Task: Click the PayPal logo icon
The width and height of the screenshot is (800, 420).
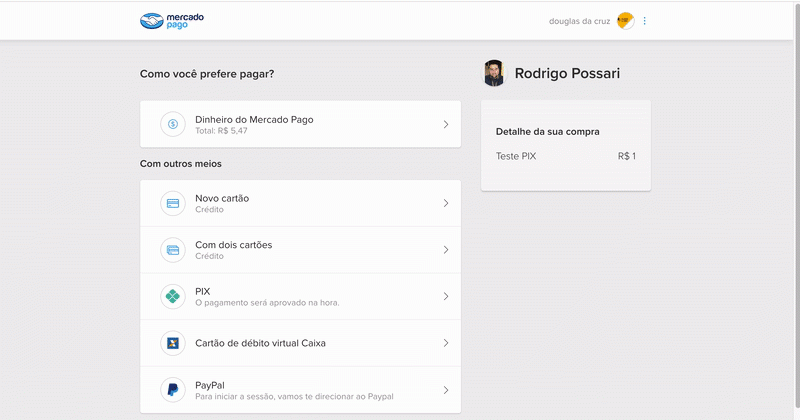Action: tap(173, 390)
